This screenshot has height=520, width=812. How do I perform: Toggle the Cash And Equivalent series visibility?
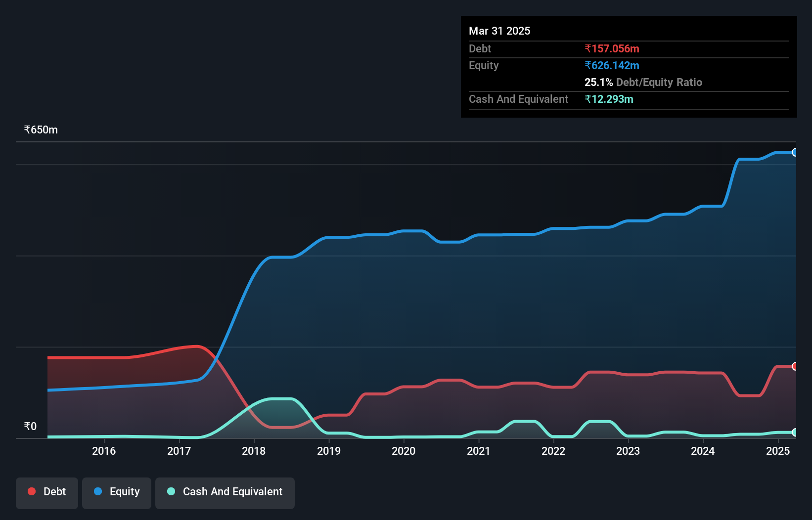coord(225,492)
